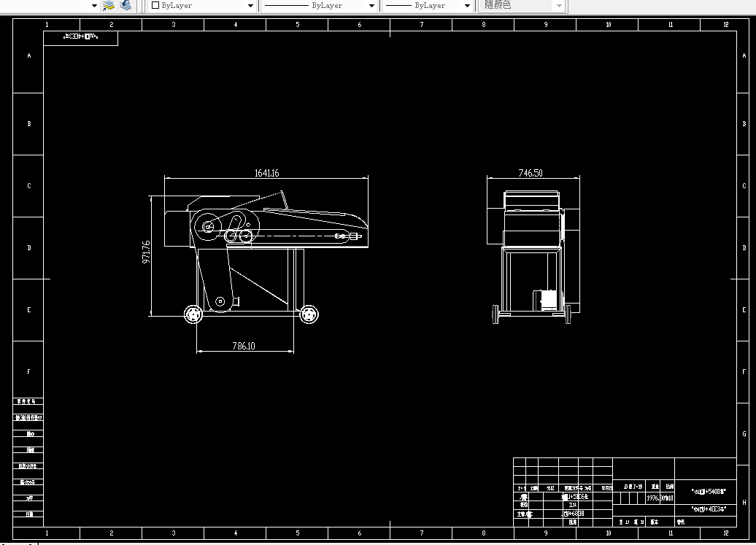Select the small lower pulley on belt arm
The width and height of the screenshot is (756, 545).
pyautogui.click(x=220, y=301)
